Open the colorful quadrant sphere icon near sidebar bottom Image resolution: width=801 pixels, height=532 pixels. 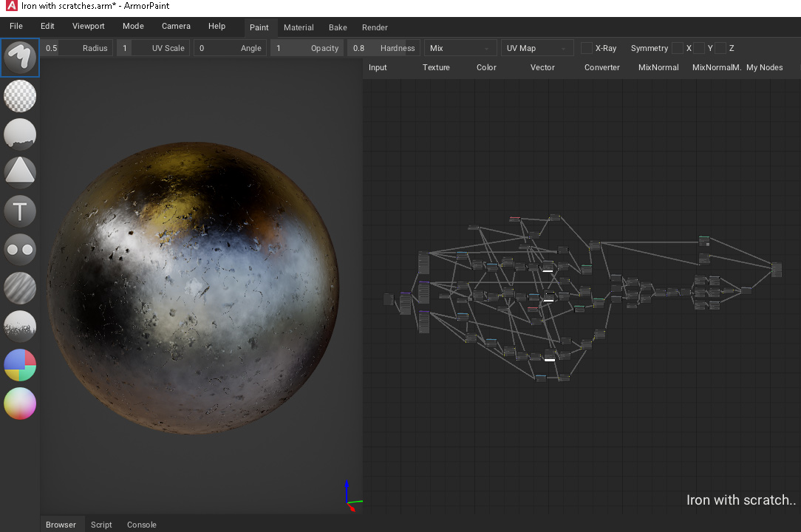[x=19, y=365]
